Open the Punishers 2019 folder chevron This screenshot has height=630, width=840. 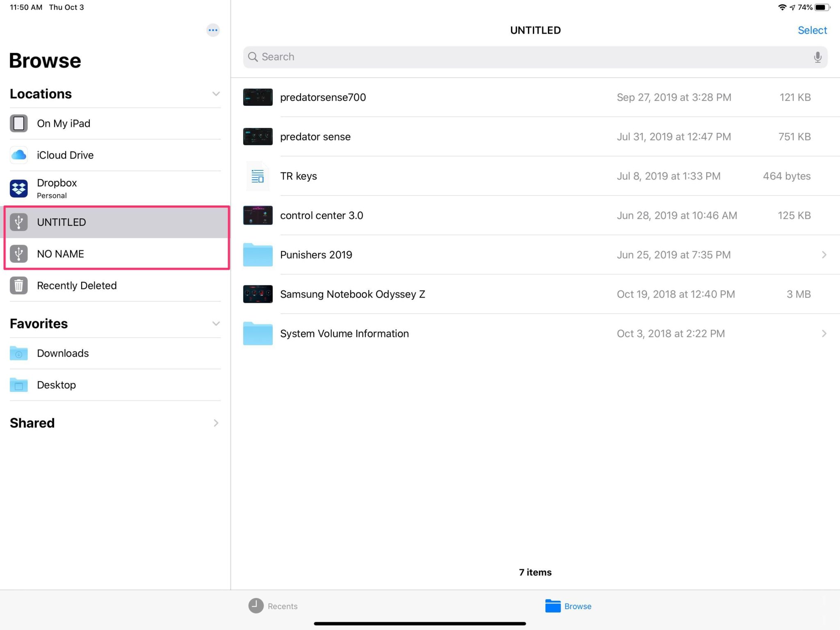click(824, 255)
